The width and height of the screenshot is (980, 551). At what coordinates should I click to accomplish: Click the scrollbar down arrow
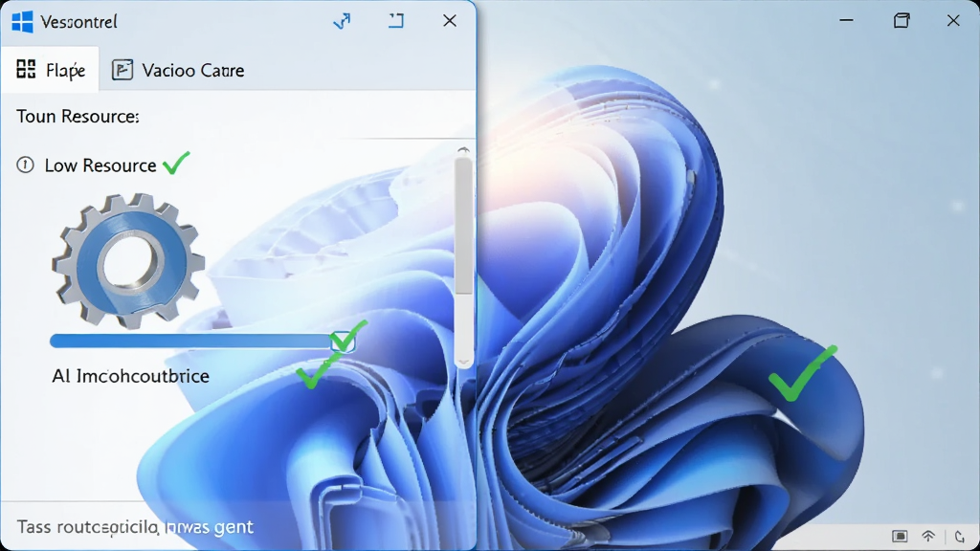click(x=463, y=362)
